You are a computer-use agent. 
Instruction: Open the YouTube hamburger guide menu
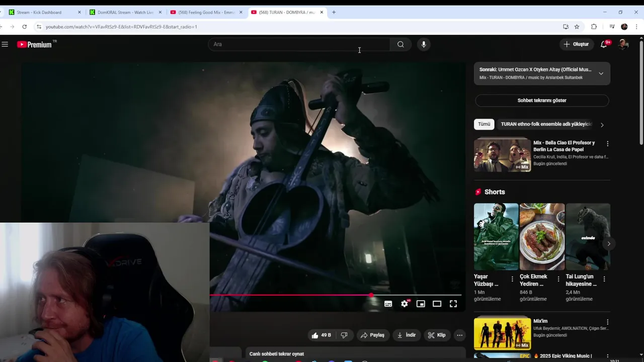[5, 44]
